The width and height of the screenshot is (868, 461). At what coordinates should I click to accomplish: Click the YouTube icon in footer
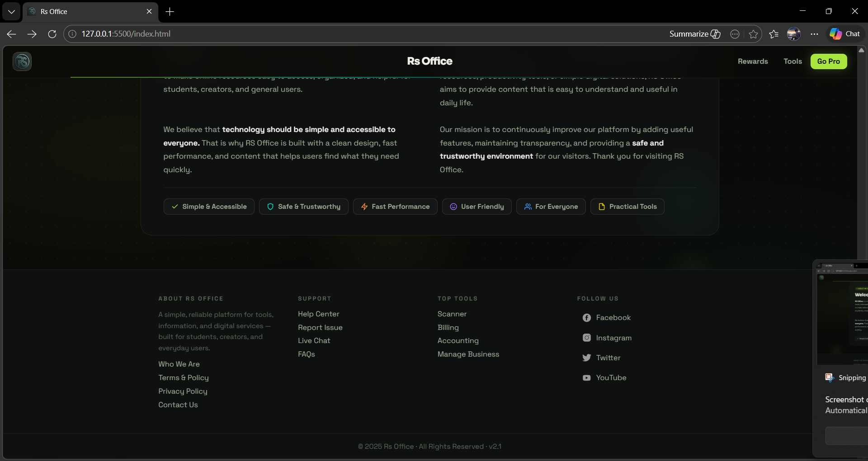coord(586,378)
